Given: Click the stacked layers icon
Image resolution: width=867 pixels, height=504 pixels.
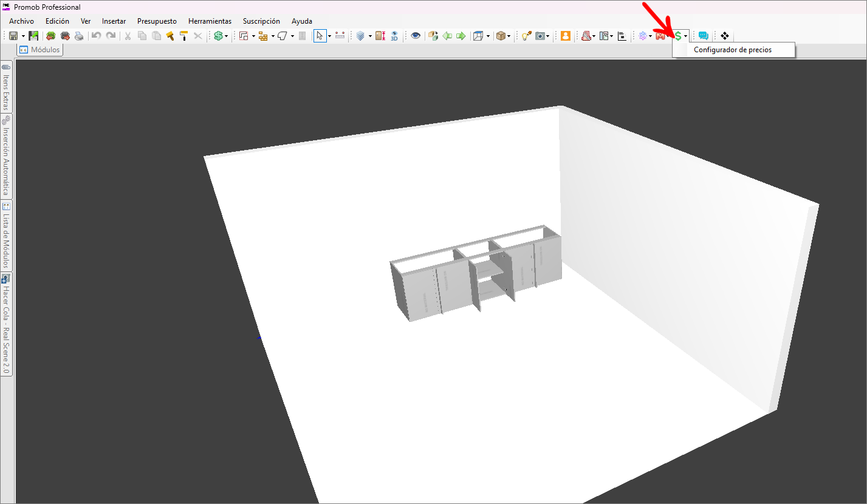Looking at the screenshot, I should (360, 36).
